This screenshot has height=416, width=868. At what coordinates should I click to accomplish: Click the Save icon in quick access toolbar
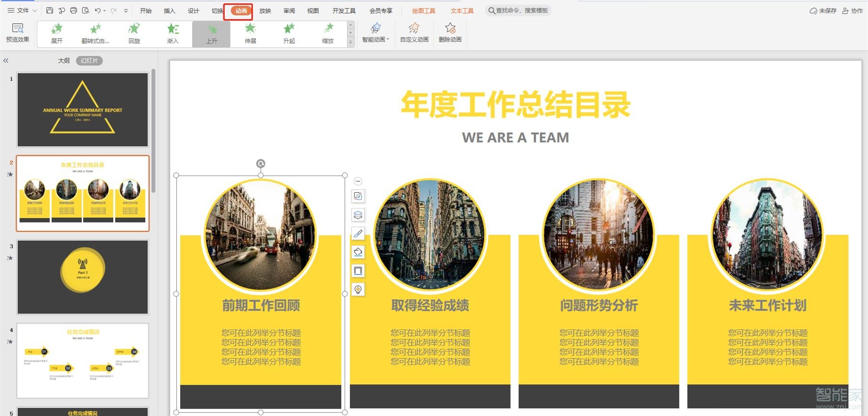click(50, 11)
